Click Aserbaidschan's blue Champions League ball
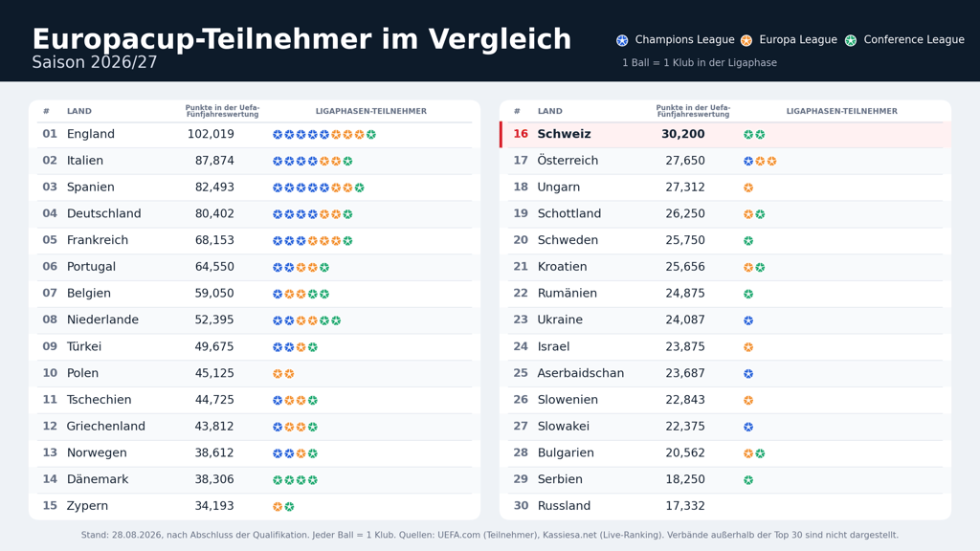 (x=748, y=374)
